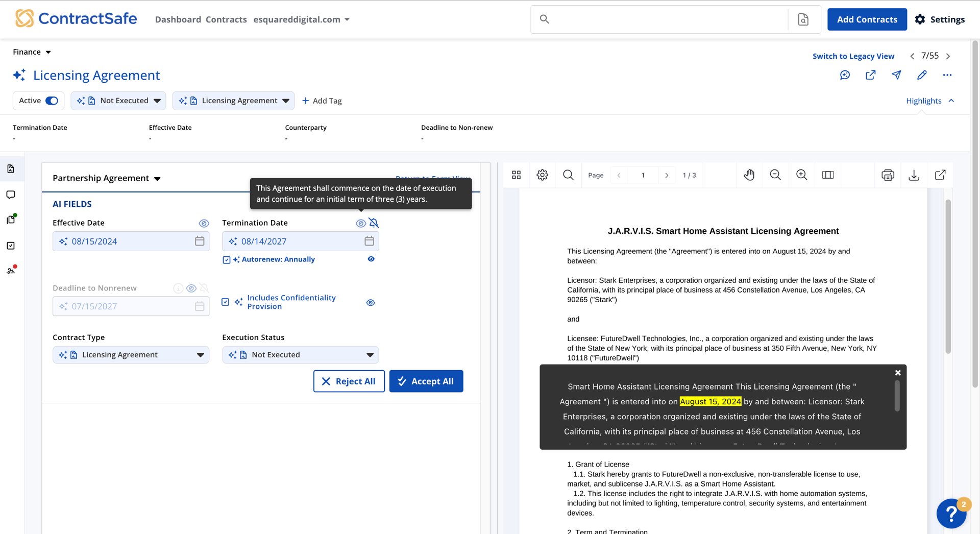Uncheck the Autorenew: Annually checkbox
Image resolution: width=980 pixels, height=534 pixels.
[227, 260]
